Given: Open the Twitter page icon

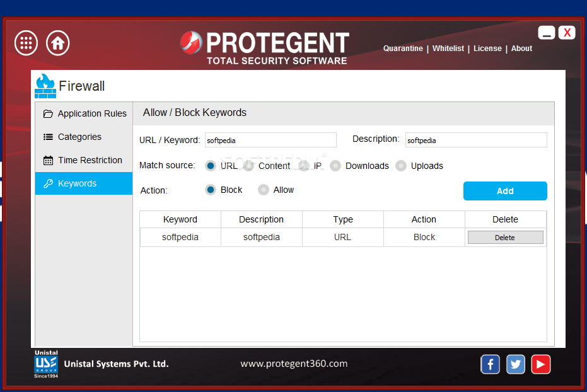Looking at the screenshot, I should coord(516,364).
